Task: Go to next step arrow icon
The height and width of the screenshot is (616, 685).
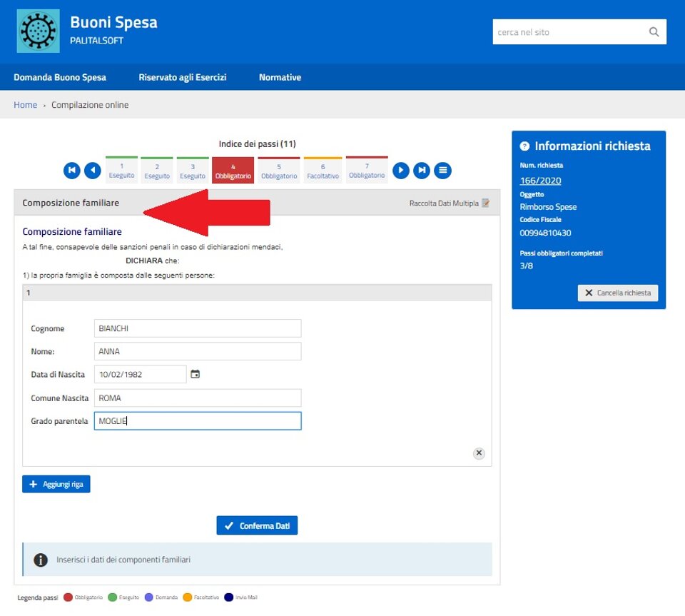Action: [x=401, y=171]
